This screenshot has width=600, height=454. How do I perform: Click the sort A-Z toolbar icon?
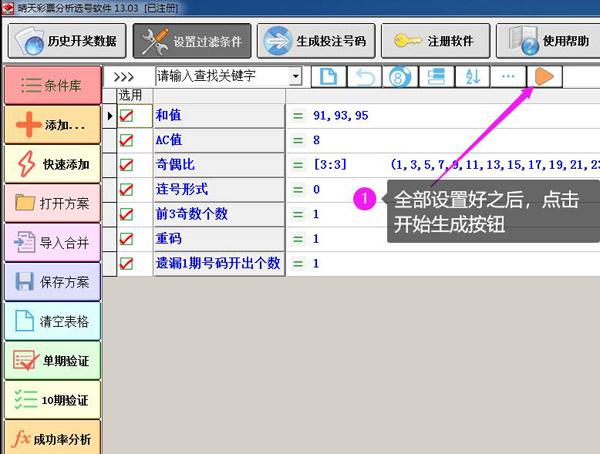pos(472,76)
